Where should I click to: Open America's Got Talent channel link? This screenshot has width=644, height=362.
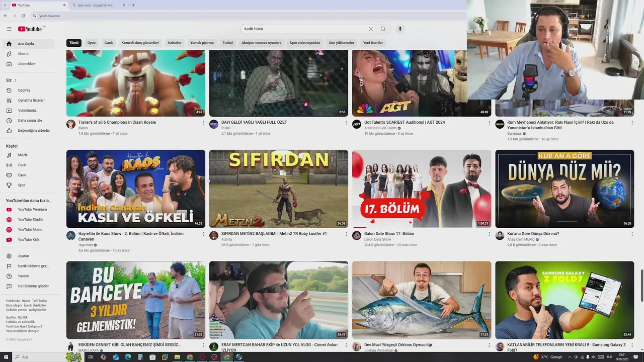(x=380, y=128)
